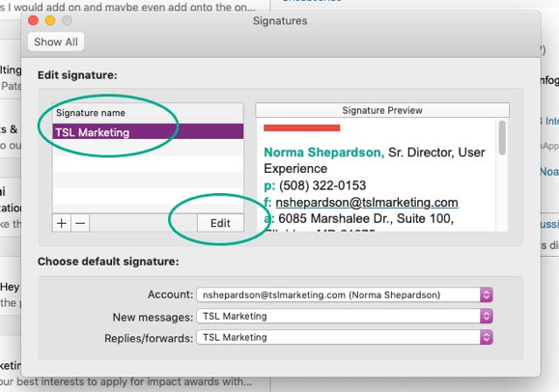Add a new signature with plus button
Screen dimensions: 559x392
coord(62,223)
